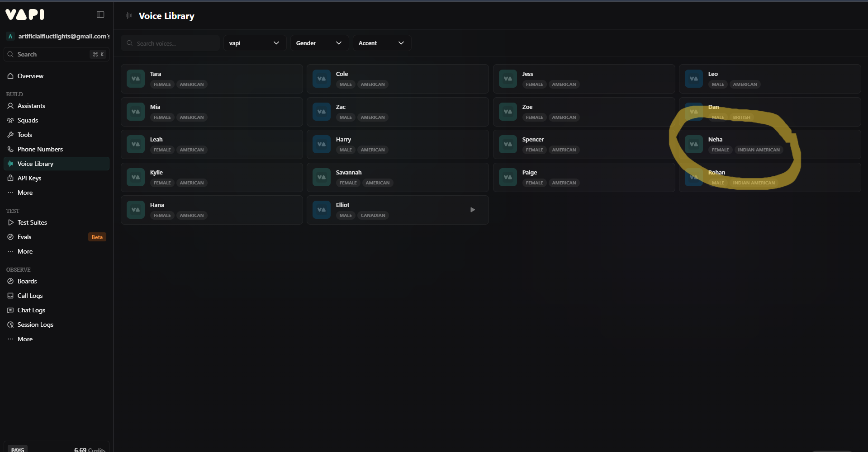
Task: Click the Jess voice avatar icon
Action: point(508,79)
